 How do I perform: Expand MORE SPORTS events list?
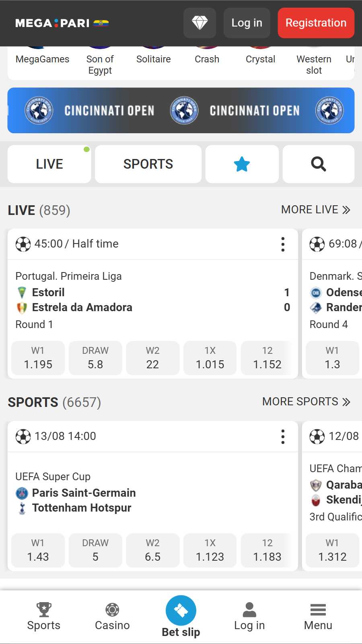(306, 402)
